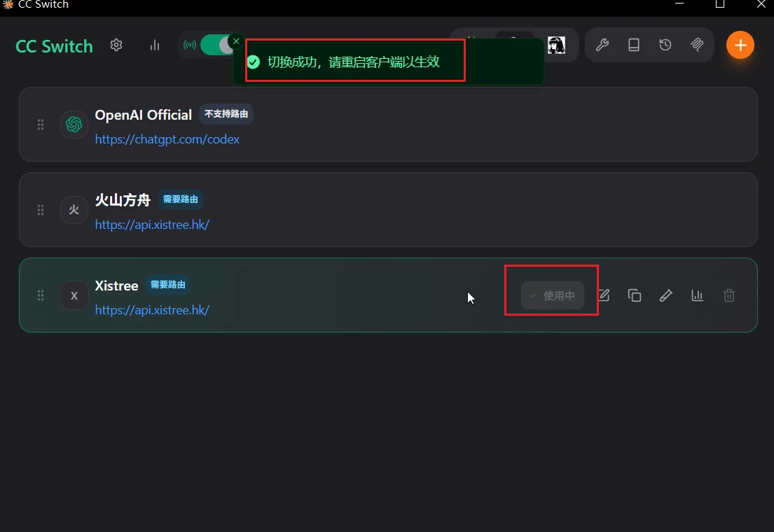Click the toast message 切换成功,请重启客户端以生效
The width and height of the screenshot is (774, 532).
354,62
